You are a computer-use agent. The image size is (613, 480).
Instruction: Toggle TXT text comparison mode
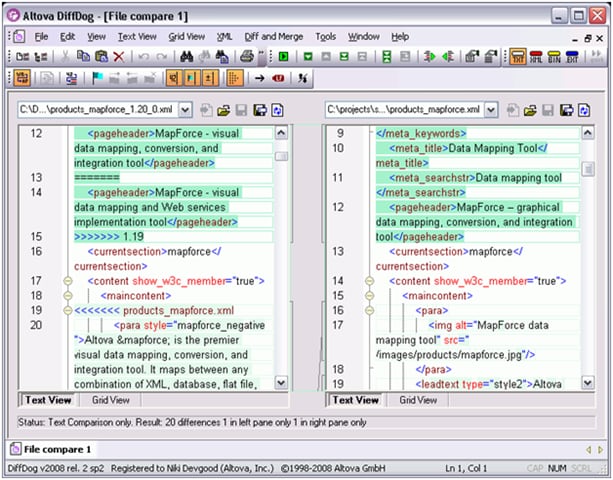click(518, 57)
